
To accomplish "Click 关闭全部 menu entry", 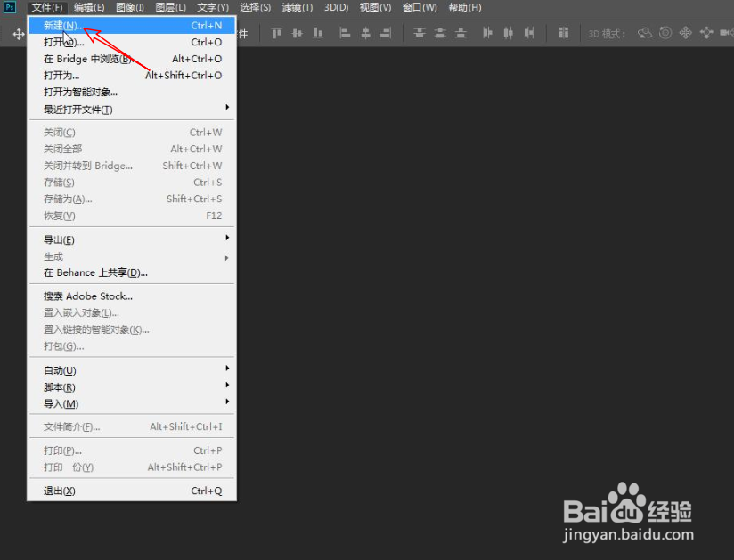I will [132, 149].
